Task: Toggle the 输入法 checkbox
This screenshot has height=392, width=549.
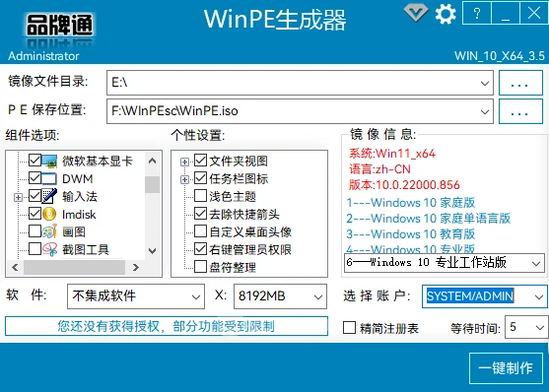Action: coord(34,196)
